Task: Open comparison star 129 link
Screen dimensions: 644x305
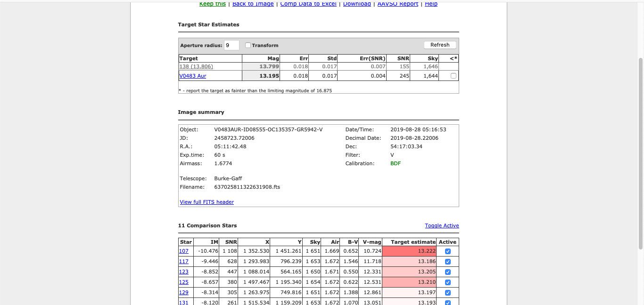Action: pyautogui.click(x=184, y=292)
